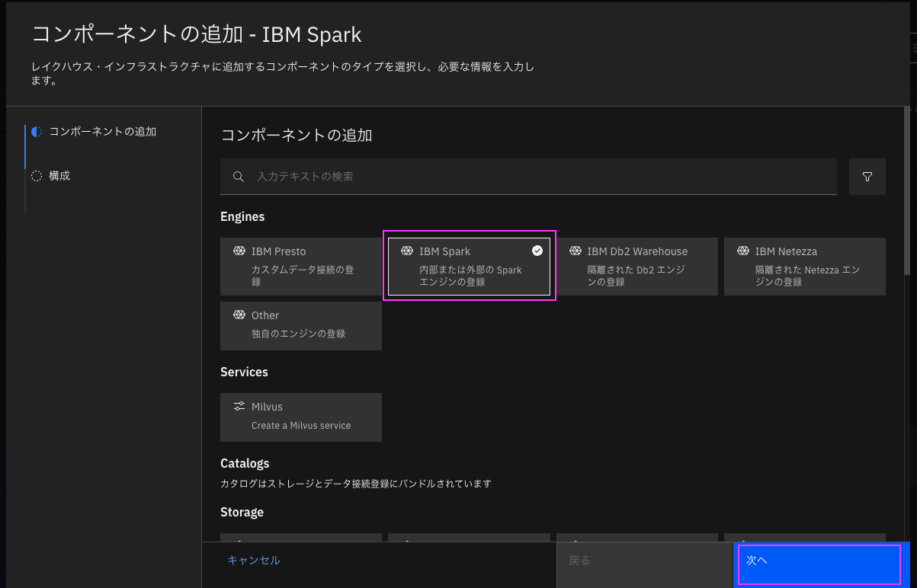Viewport: 917px width, 588px height.
Task: Click 内部または外部の Spark エンジンの登録 text
Action: [x=470, y=276]
